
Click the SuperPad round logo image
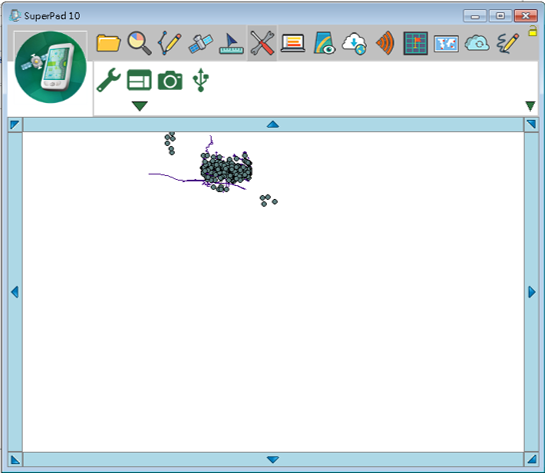50,67
